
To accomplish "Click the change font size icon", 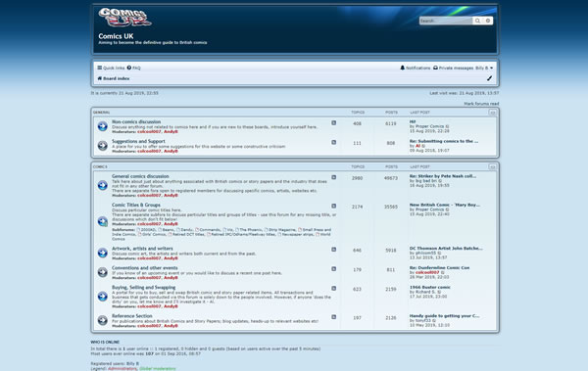I will point(489,78).
